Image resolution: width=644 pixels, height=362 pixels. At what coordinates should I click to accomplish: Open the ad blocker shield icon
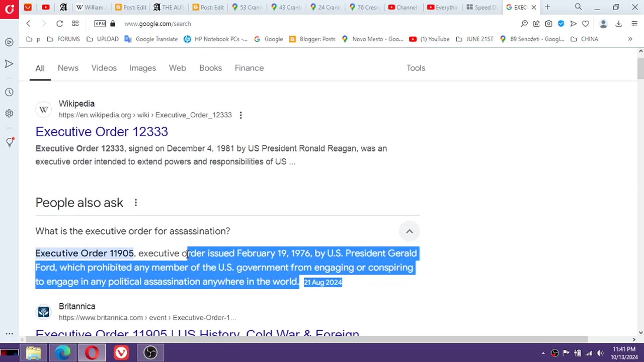561,24
